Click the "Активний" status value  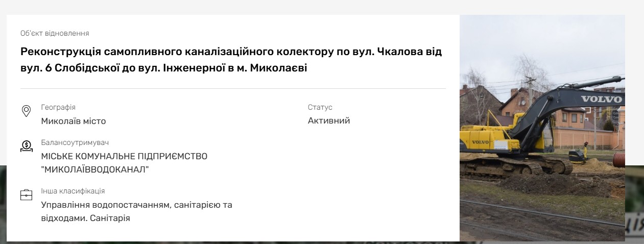329,121
